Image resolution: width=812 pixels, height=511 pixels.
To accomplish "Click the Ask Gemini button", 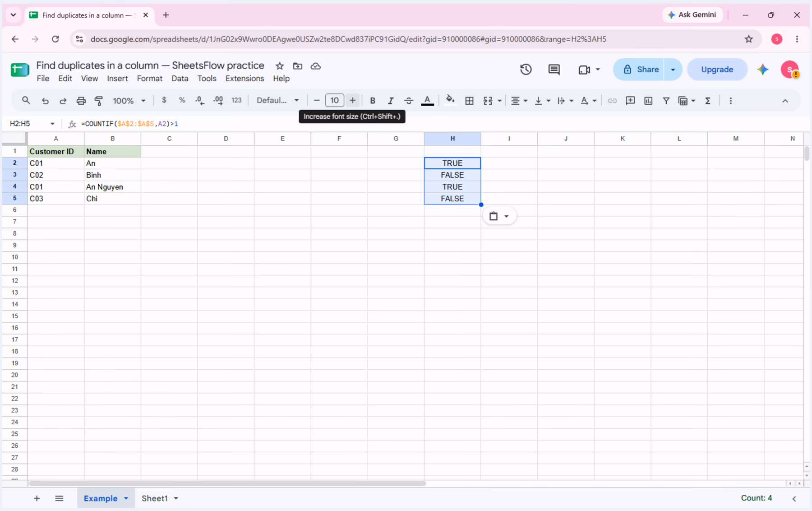I will tap(692, 15).
